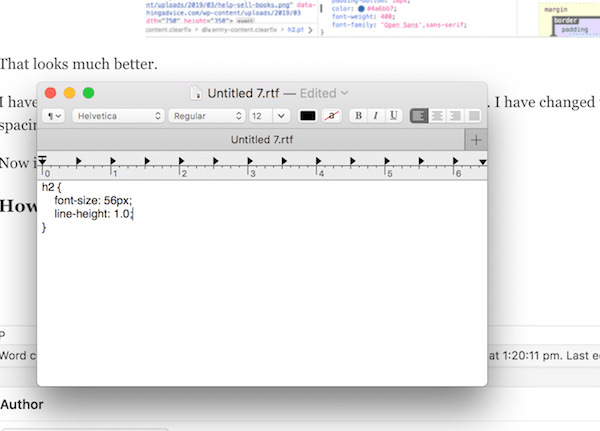Click the #4a6bb7 color dot in styles

(x=361, y=8)
